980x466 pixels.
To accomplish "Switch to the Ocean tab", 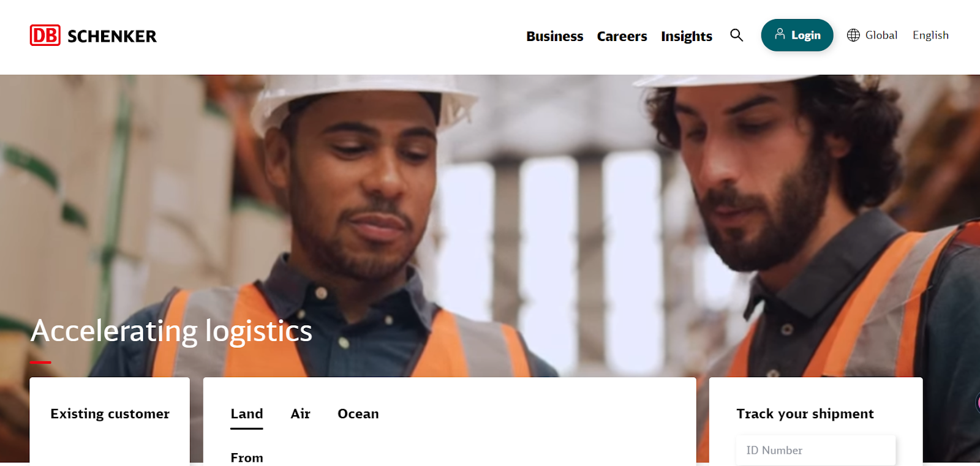I will (x=358, y=414).
